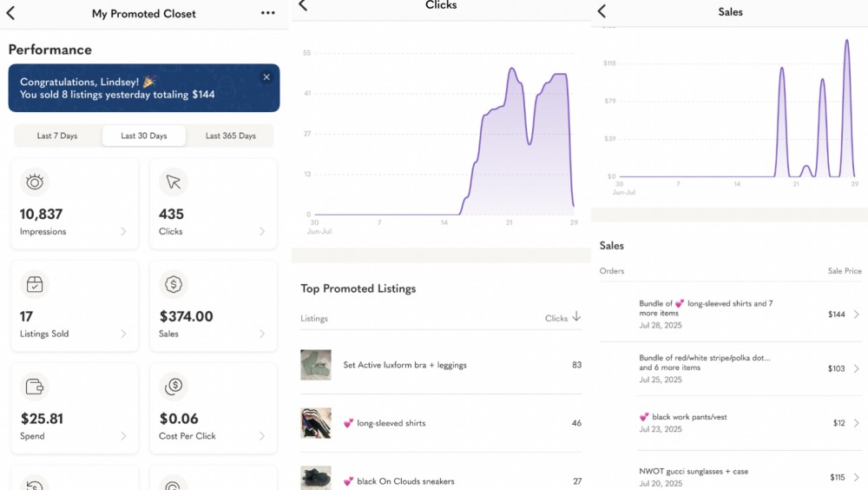This screenshot has height=490, width=868.
Task: Open the $12 black work pants chevron
Action: 857,423
